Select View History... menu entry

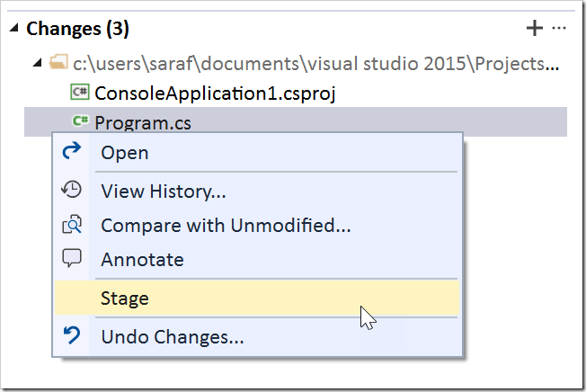[163, 191]
